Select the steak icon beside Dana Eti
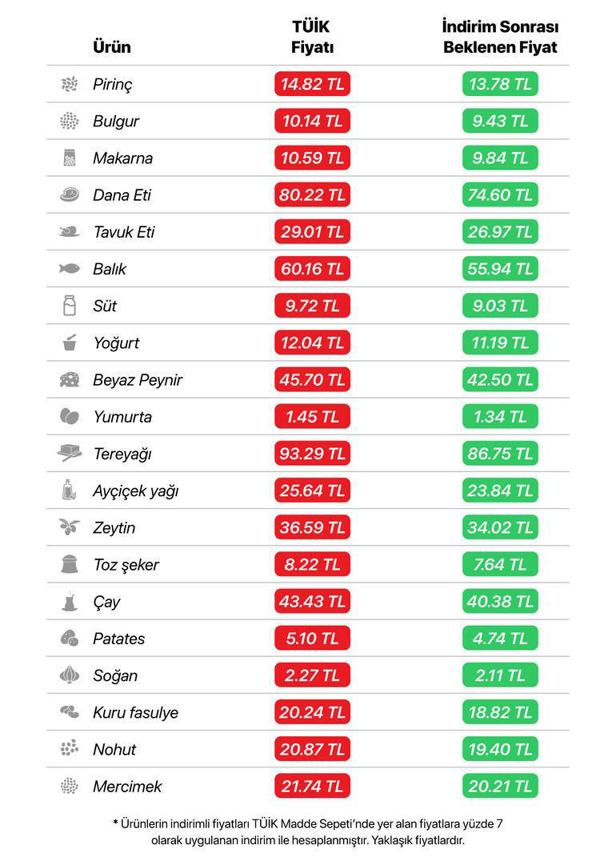 [x=70, y=194]
